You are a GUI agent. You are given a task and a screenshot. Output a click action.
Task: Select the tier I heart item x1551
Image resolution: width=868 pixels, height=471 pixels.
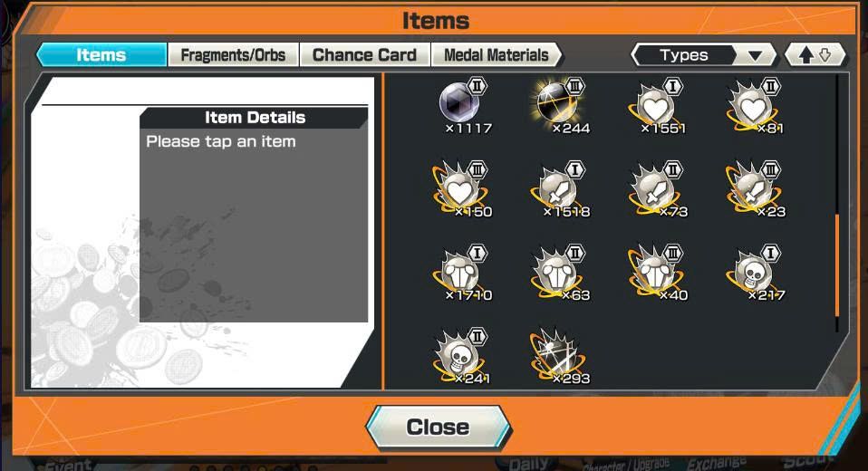(x=658, y=105)
